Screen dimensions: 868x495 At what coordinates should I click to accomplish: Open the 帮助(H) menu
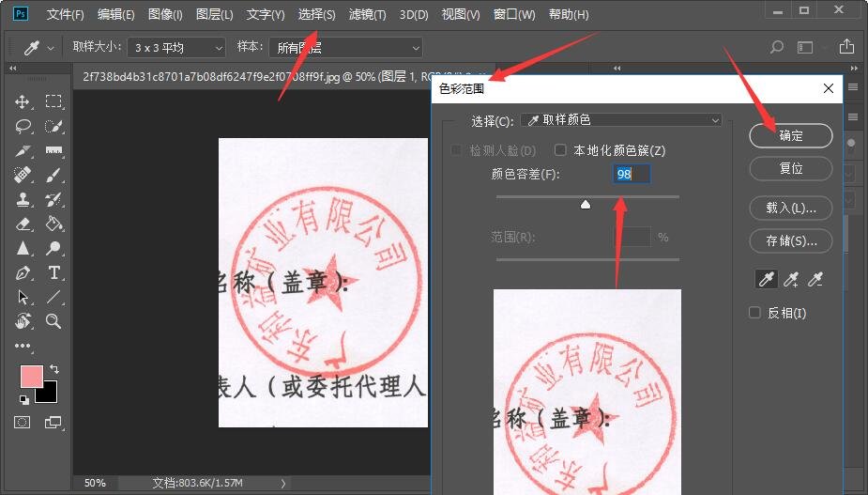click(569, 14)
